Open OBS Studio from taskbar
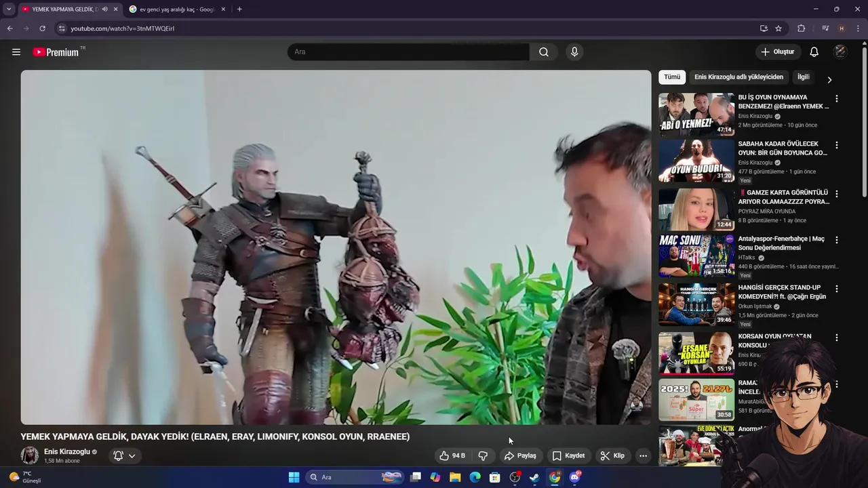The height and width of the screenshot is (488, 868). tap(515, 477)
